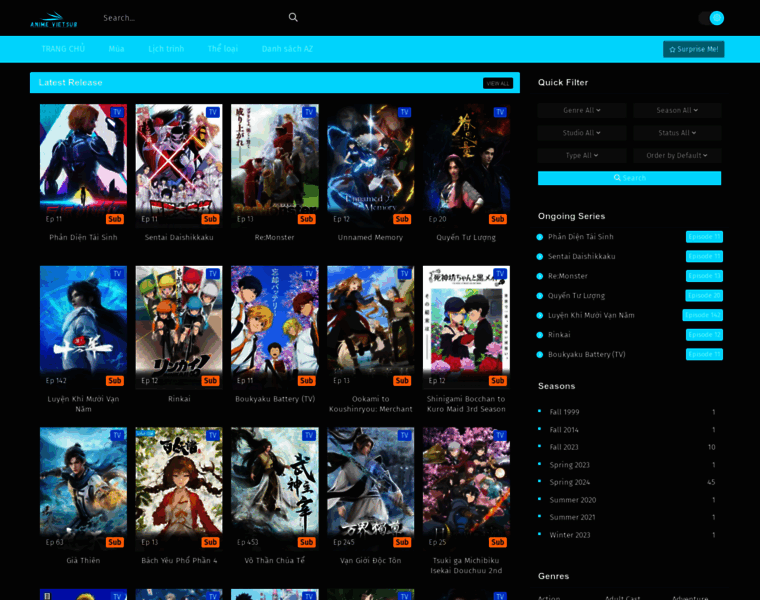Click Episode 142 badge in Ongoing Series

coord(703,315)
